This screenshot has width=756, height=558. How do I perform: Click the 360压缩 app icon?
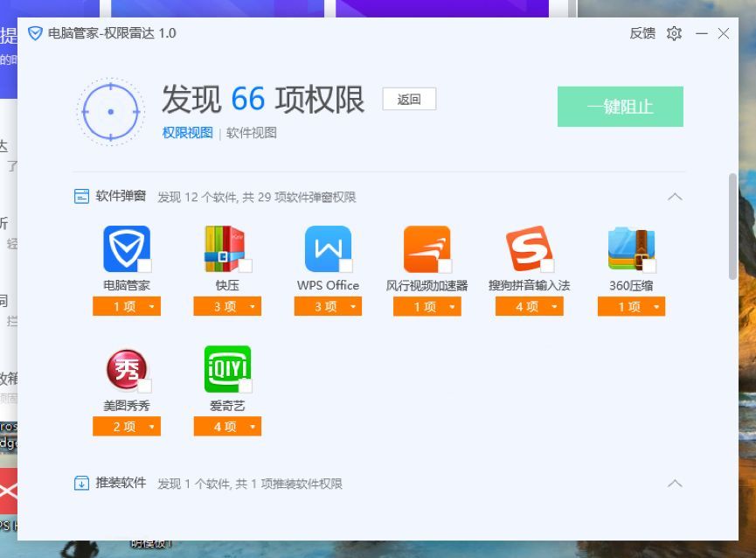pyautogui.click(x=631, y=249)
